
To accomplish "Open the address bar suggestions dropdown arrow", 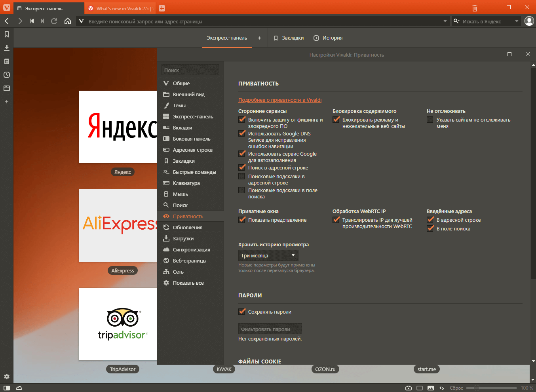I will pyautogui.click(x=445, y=21).
